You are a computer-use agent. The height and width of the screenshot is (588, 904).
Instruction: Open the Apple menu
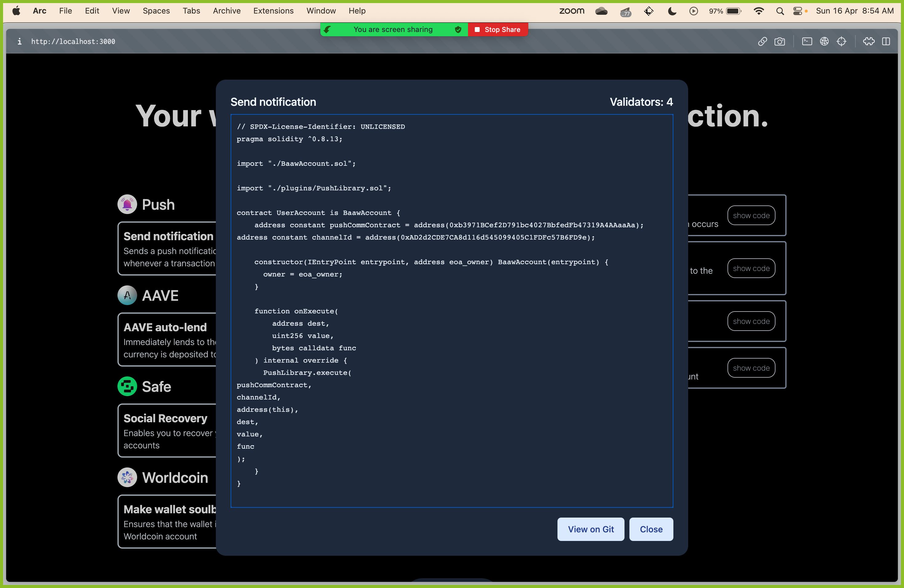point(16,11)
